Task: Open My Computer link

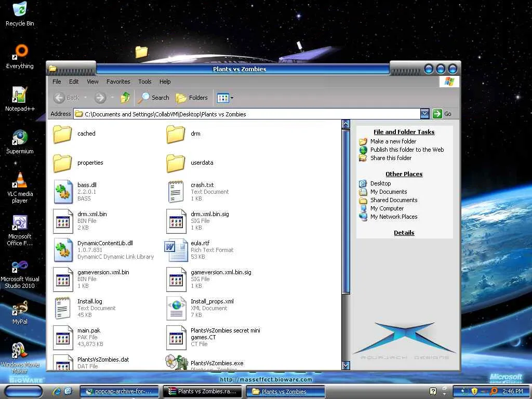Action: 387,208
